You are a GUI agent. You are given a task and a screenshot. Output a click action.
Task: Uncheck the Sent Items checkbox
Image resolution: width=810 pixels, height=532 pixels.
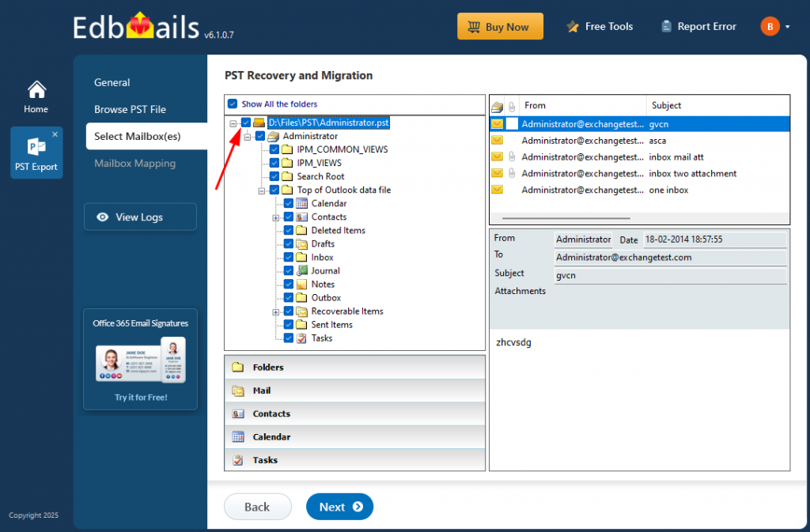tap(289, 325)
